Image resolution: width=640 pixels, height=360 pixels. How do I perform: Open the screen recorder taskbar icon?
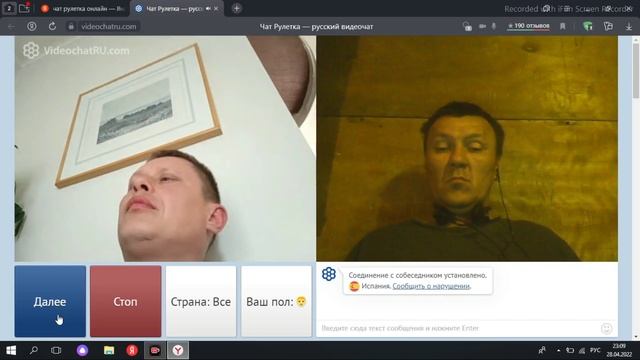155,350
